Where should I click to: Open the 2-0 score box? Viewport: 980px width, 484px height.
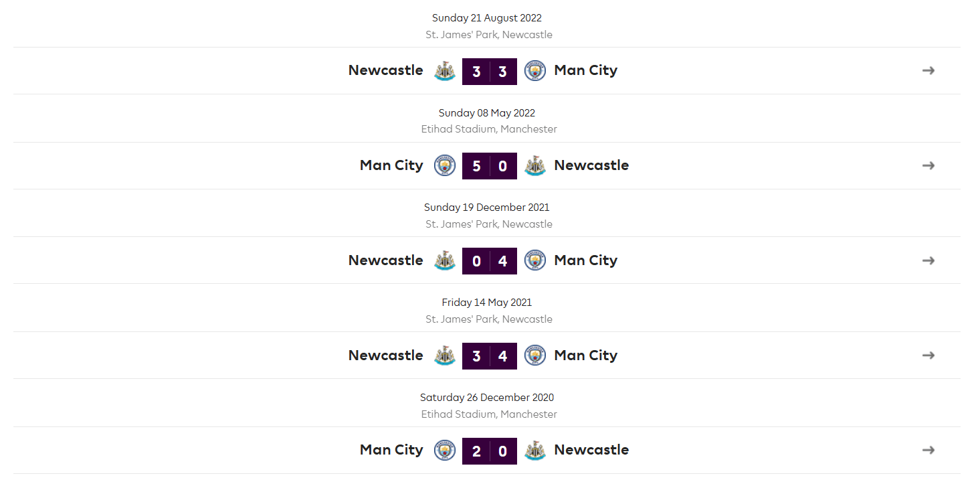(x=490, y=450)
